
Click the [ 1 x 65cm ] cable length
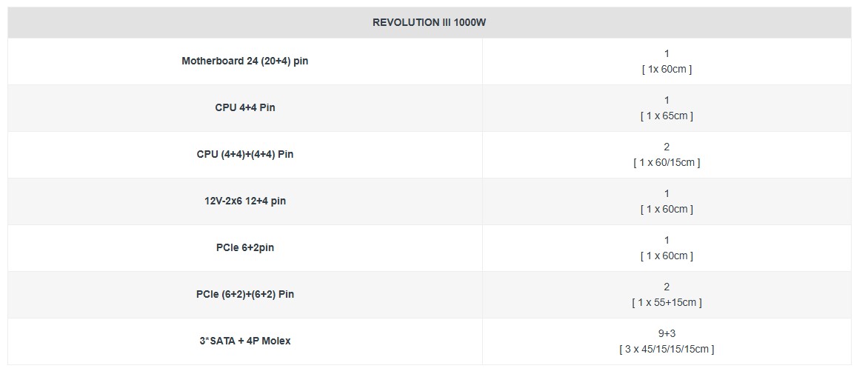coord(667,116)
